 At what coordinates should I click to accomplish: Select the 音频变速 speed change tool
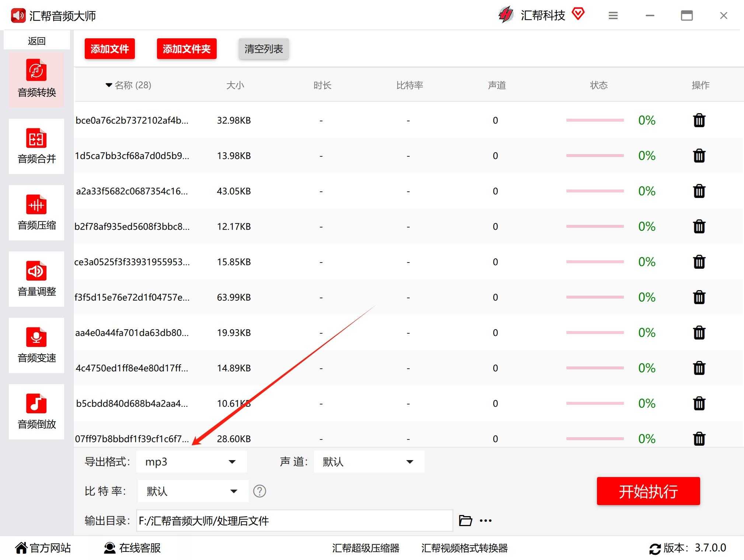click(36, 345)
